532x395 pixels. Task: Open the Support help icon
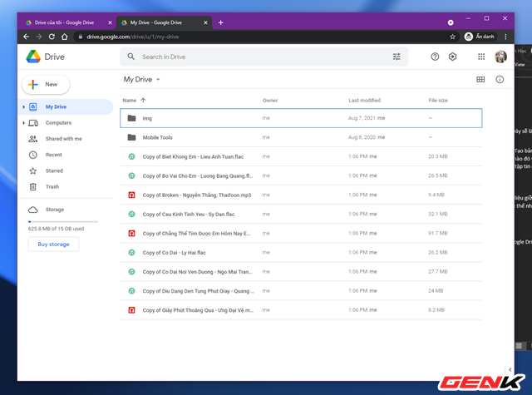point(435,57)
